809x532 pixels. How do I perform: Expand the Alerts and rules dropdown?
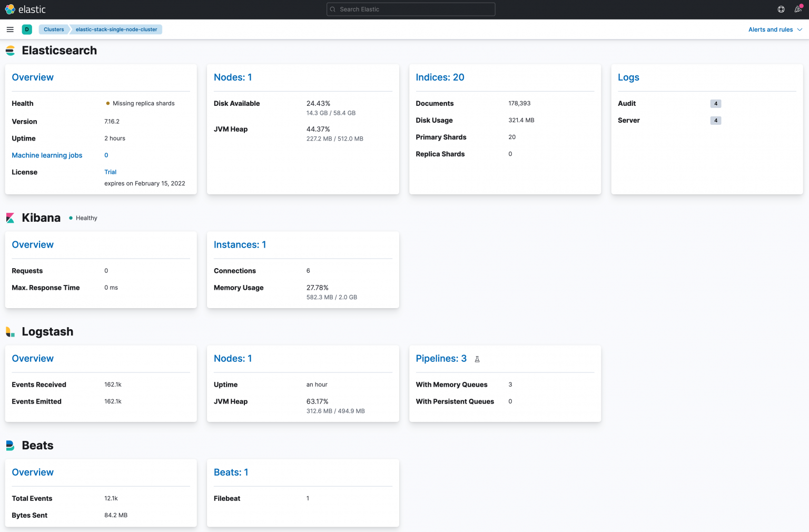point(775,29)
